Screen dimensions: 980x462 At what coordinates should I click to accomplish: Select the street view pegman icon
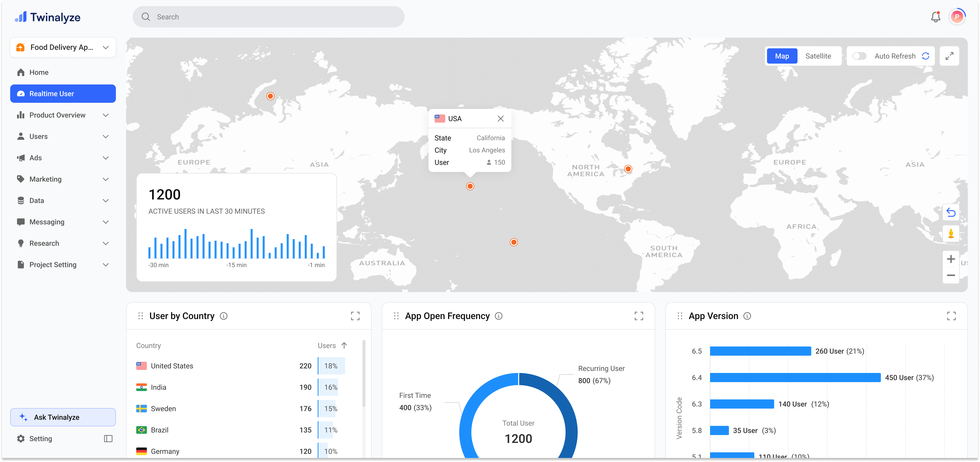[951, 233]
